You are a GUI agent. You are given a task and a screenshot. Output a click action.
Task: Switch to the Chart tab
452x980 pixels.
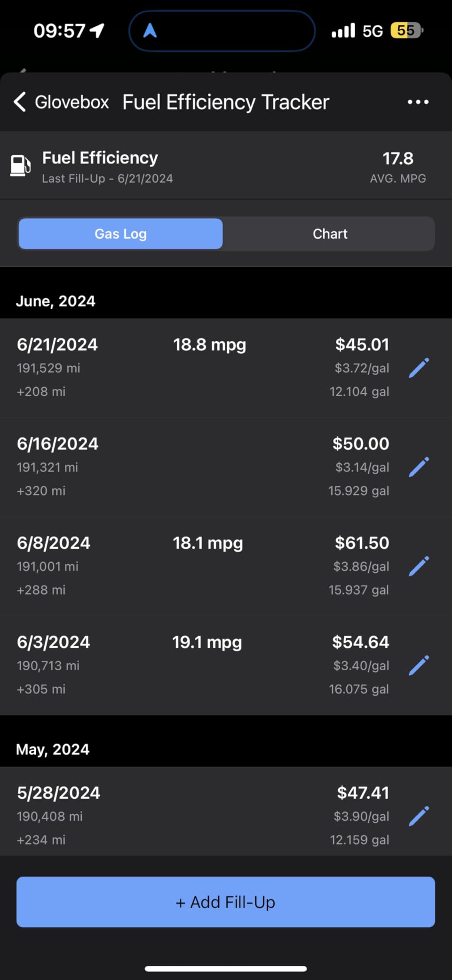[330, 234]
